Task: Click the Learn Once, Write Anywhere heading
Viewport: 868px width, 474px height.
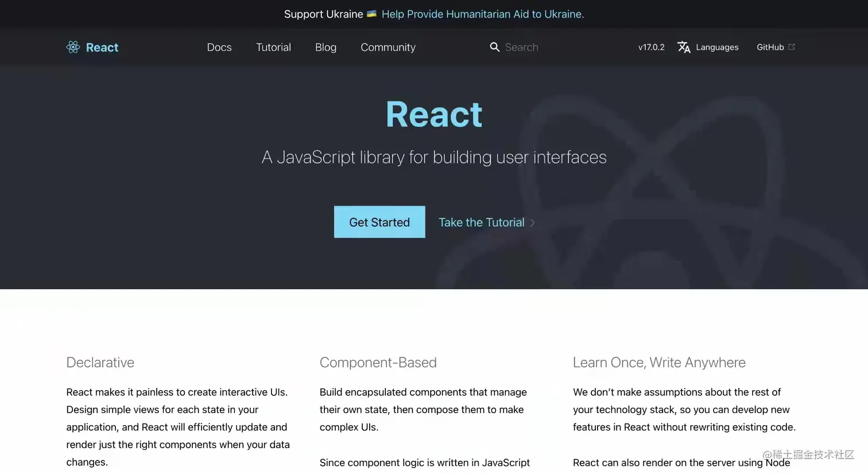Action: [659, 363]
